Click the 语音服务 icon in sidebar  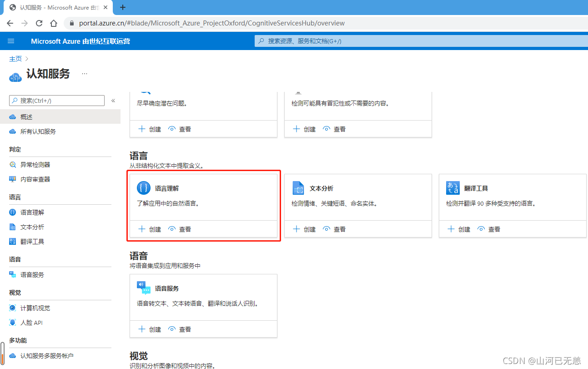coord(13,275)
